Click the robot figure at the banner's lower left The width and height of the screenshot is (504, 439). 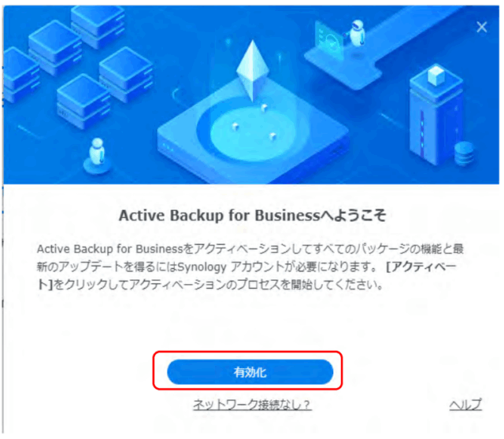pos(97,154)
